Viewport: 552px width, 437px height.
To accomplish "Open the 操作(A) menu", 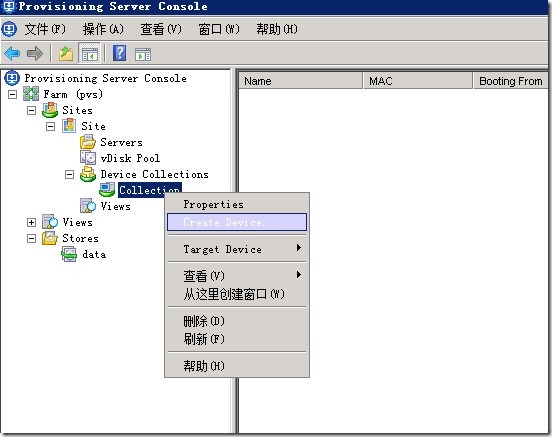I will 103,29.
